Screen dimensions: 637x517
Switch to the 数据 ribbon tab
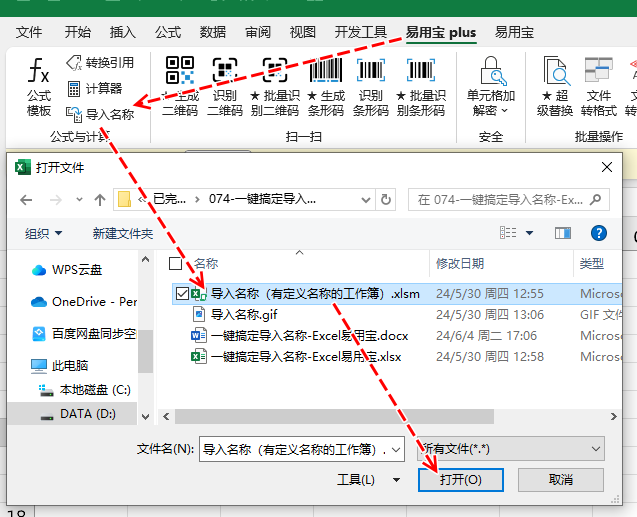(213, 32)
